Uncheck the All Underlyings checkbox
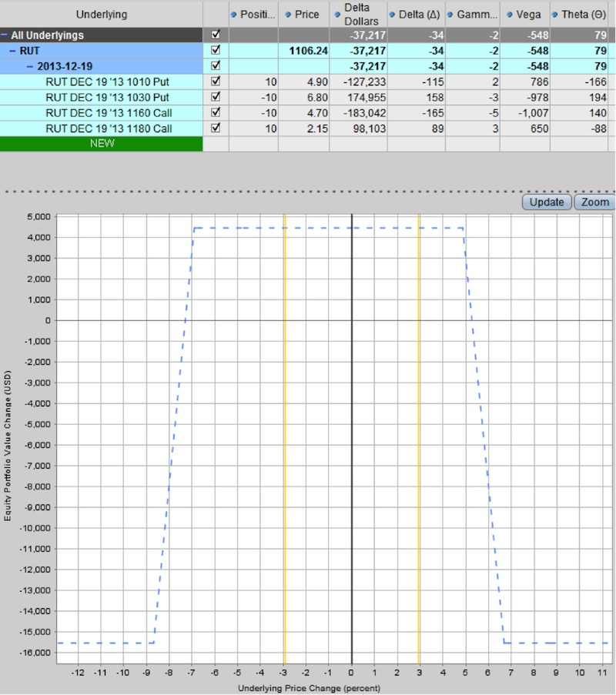Viewport: 616px width, 695px height. [216, 34]
